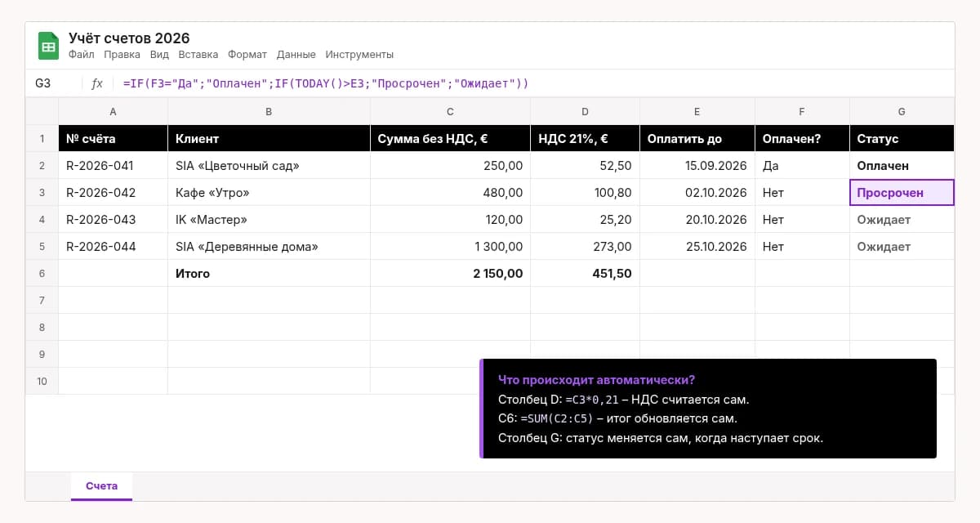Screen dimensions: 980x523
Task: Select row 6 header
Action: 42,274
